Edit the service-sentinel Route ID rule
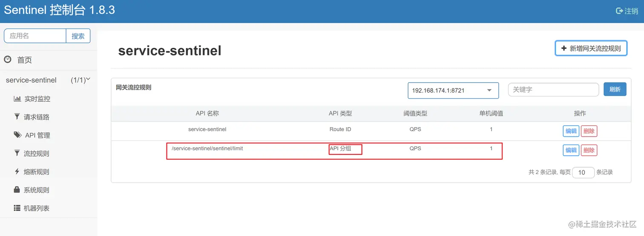Viewport: 644px width, 236px height. click(x=571, y=131)
